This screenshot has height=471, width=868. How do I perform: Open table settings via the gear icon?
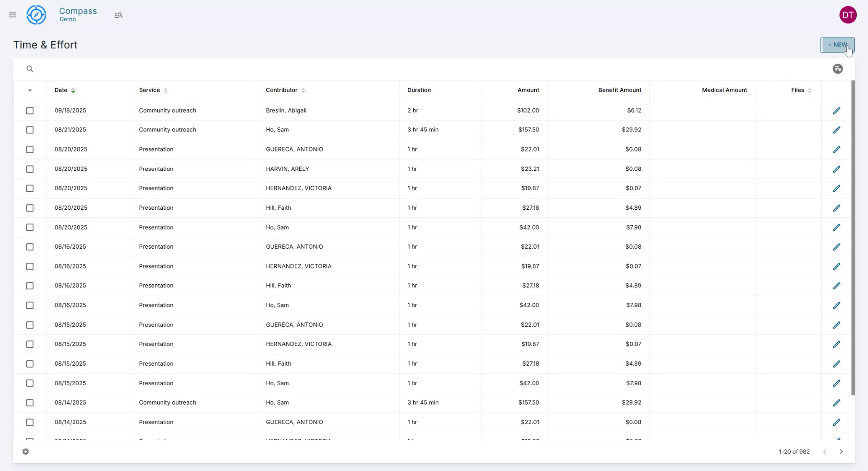(x=26, y=452)
